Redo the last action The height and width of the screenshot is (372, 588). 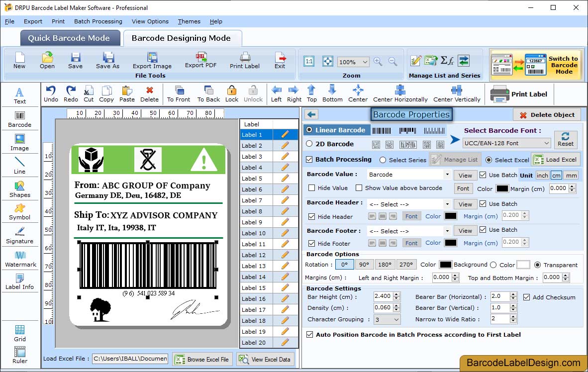click(71, 94)
